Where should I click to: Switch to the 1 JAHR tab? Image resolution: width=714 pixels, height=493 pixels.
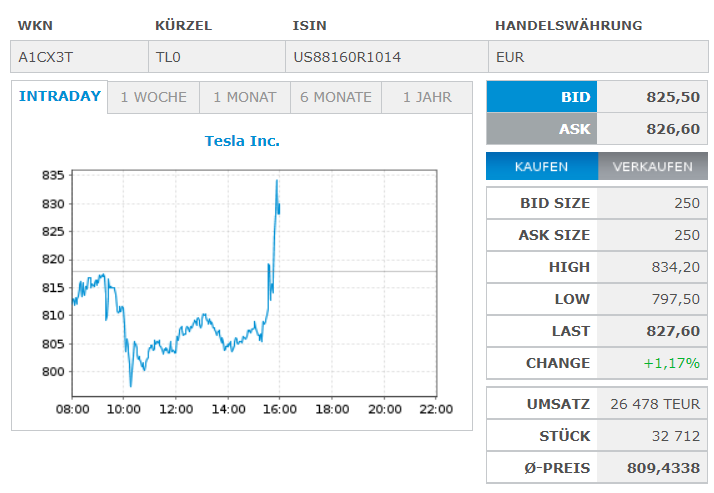click(x=427, y=98)
